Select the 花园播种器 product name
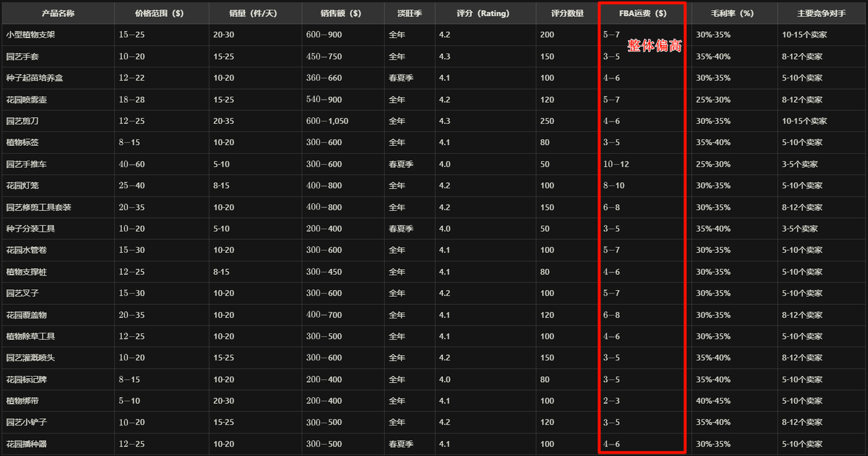The height and width of the screenshot is (456, 868). tap(26, 444)
